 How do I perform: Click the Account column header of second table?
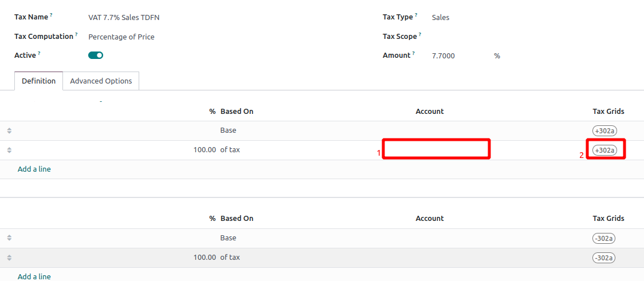pyautogui.click(x=430, y=219)
